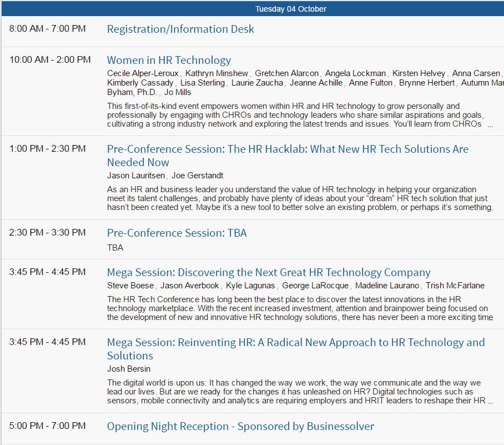Click the TBA speaker placeholder text
Image resolution: width=504 pixels, height=445 pixels.
pos(115,248)
